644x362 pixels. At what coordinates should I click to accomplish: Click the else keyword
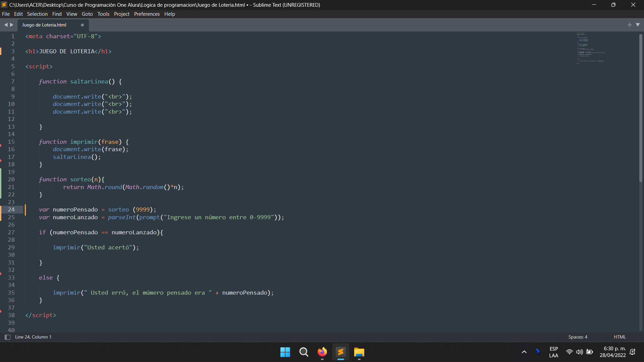(x=46, y=278)
